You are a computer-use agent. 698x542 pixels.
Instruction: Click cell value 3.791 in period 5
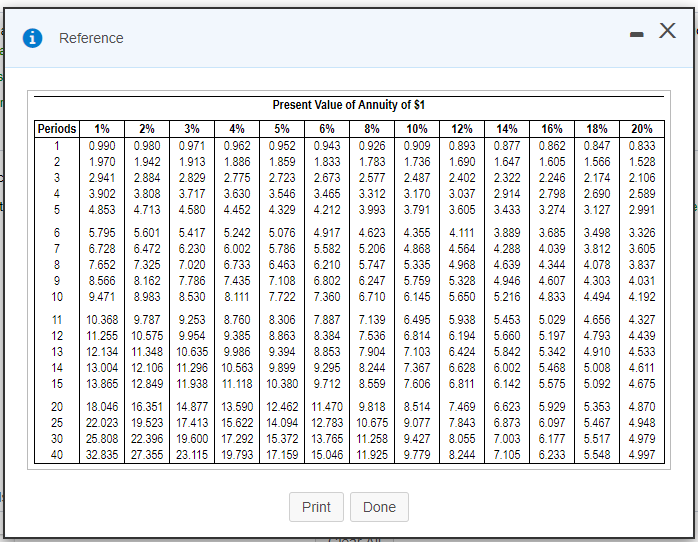(417, 210)
